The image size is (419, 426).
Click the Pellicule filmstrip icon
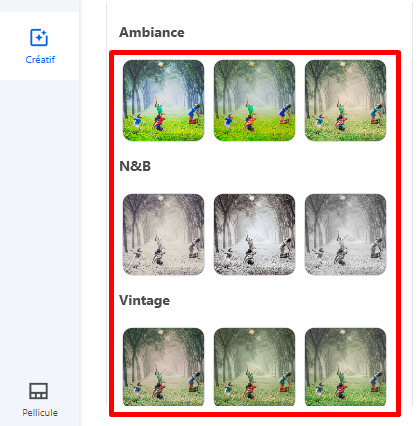tap(39, 391)
